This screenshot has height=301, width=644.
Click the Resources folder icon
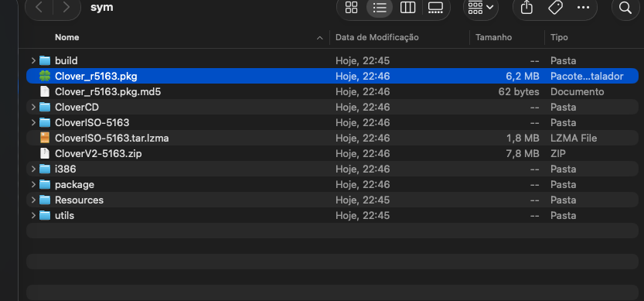point(45,200)
